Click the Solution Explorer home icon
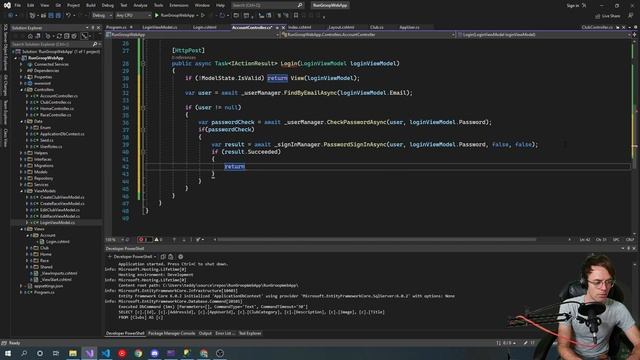The image size is (640, 360). [x=30, y=36]
